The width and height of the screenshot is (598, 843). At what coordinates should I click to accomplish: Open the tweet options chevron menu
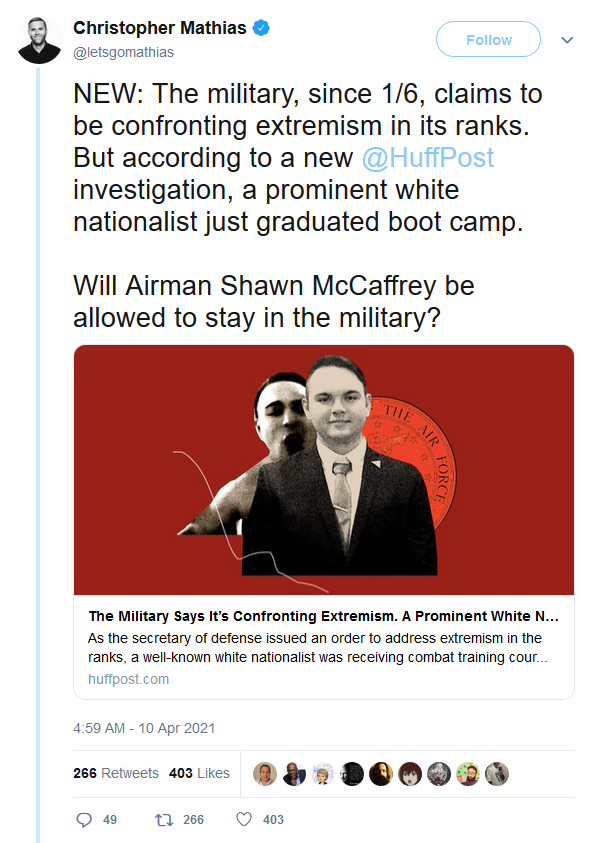coord(567,40)
